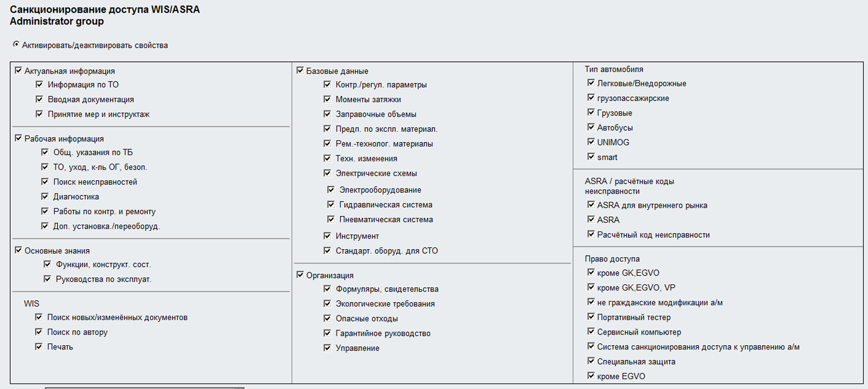The image size is (868, 389).
Task: Toggle Руководства по эксплуат. checkbox
Action: [x=47, y=279]
